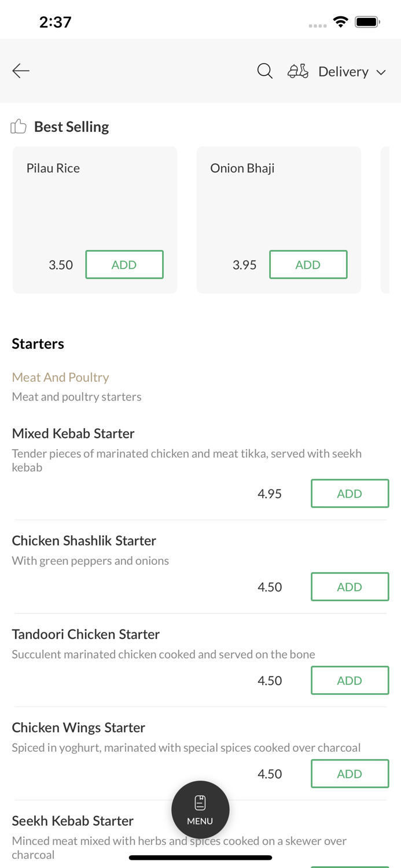Jump to the Starters section heading

(38, 344)
